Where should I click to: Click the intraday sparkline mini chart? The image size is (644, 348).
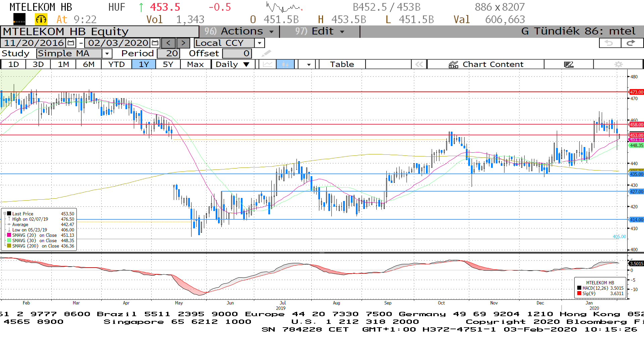[284, 7]
